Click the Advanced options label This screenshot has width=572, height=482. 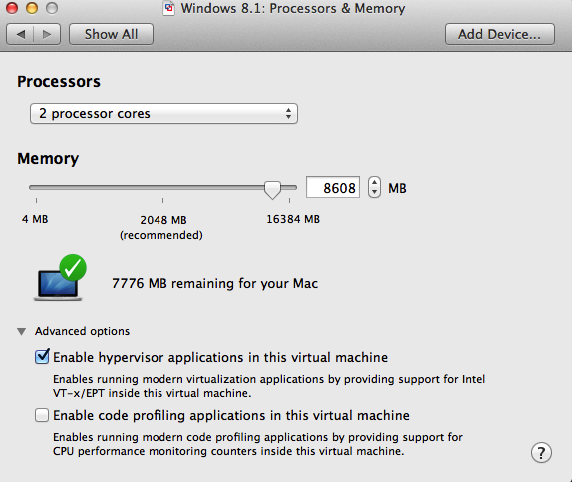(82, 331)
